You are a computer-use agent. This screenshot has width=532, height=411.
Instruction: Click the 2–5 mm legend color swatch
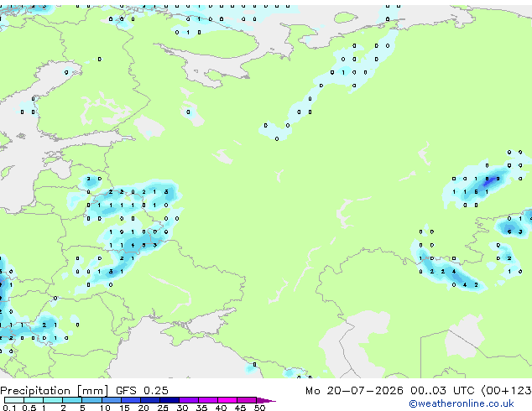pos(72,400)
